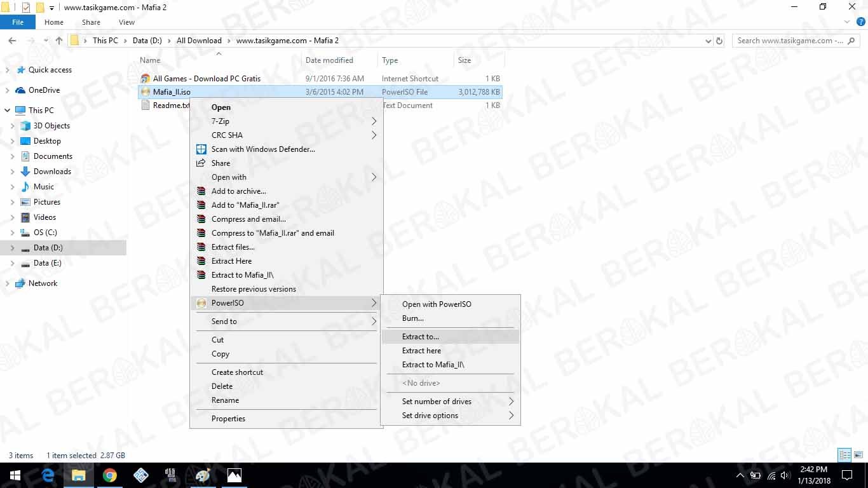Open the Windows Start menu
The width and height of the screenshot is (868, 488).
[x=15, y=475]
